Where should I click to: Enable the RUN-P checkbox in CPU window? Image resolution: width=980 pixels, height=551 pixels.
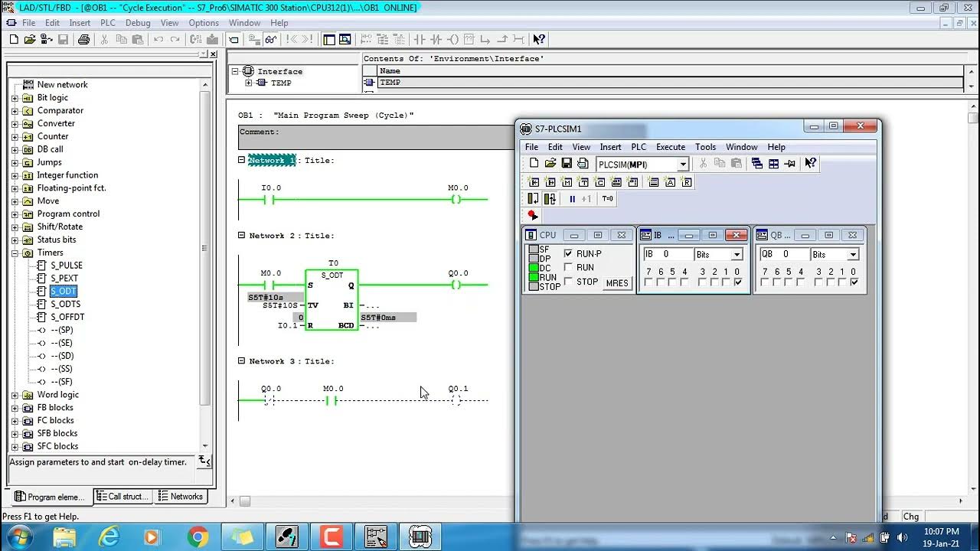click(x=568, y=253)
